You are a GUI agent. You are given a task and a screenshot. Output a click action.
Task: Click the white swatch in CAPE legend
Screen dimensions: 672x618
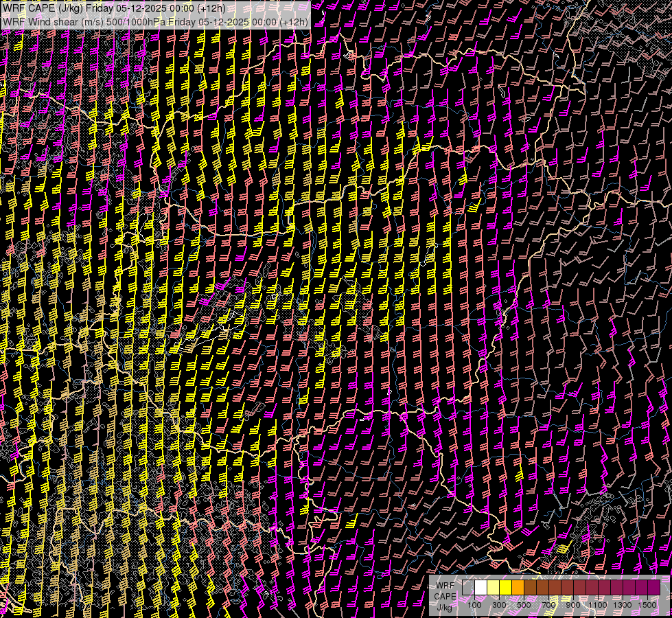point(480,588)
